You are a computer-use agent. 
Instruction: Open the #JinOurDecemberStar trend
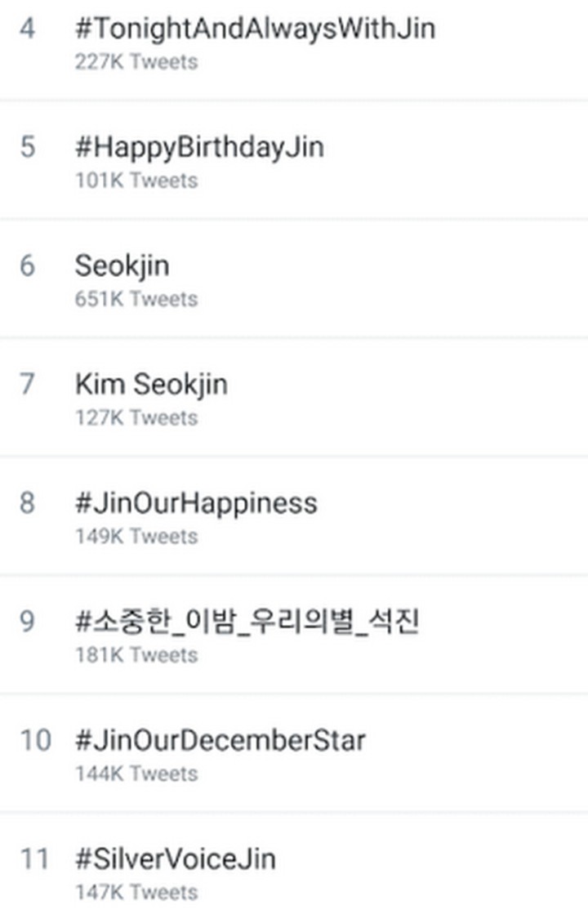220,739
